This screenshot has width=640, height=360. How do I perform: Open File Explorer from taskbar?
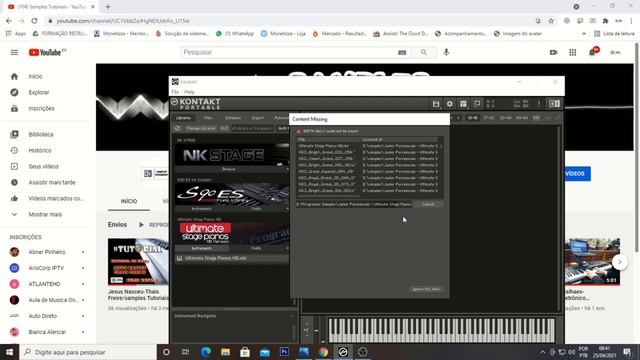tap(225, 352)
